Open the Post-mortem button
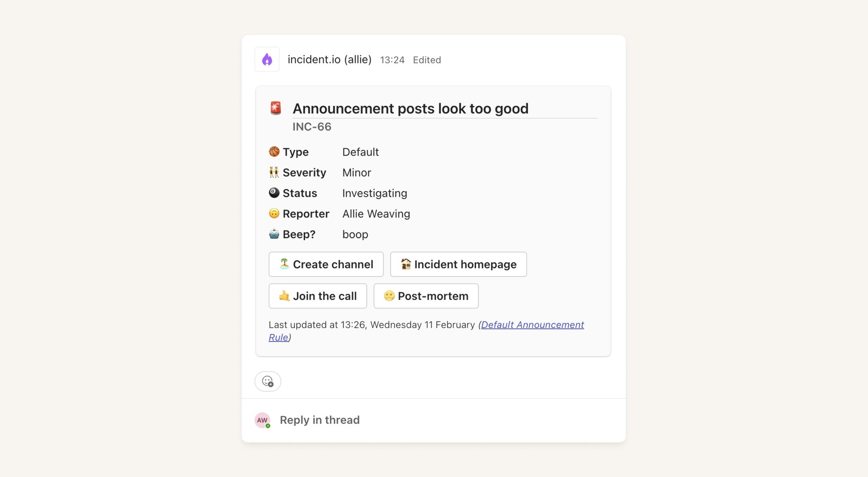868x477 pixels. pos(426,296)
